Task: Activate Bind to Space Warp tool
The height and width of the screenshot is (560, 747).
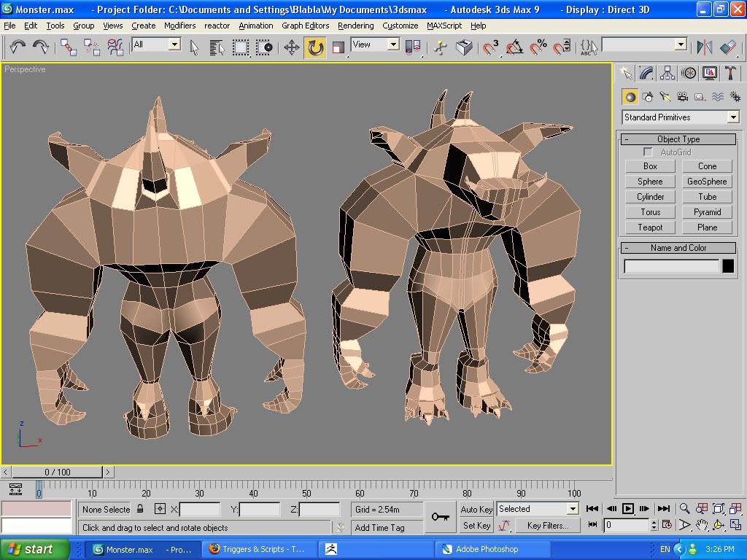Action: pos(115,47)
